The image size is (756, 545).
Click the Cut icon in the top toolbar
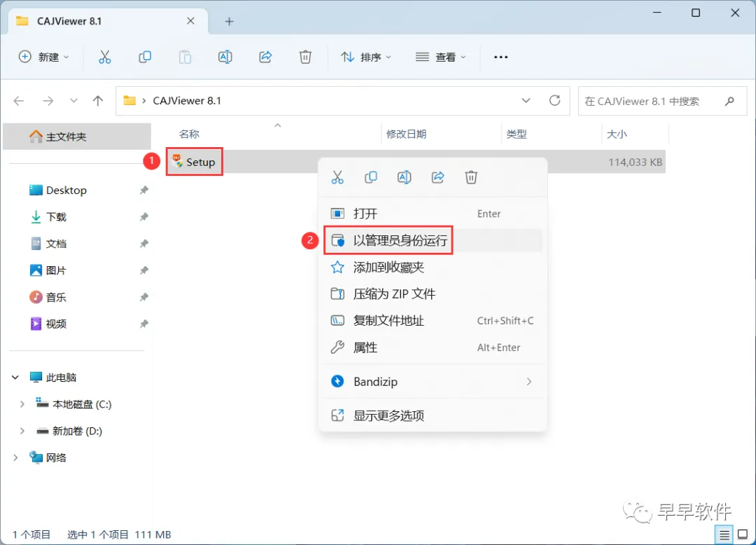104,57
